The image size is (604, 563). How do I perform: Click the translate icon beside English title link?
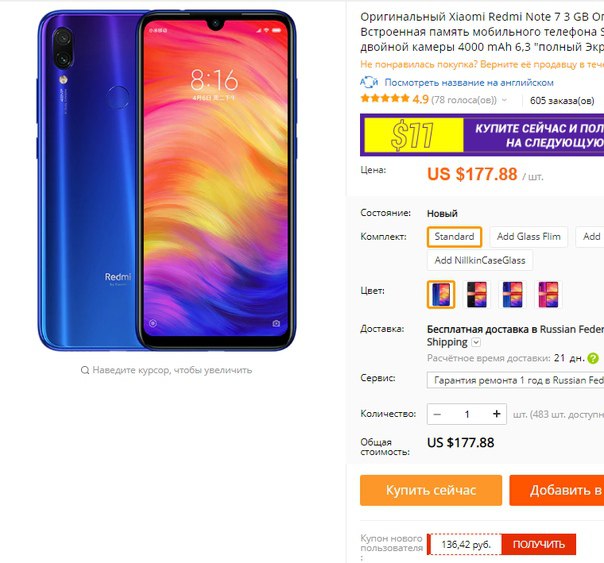[369, 82]
